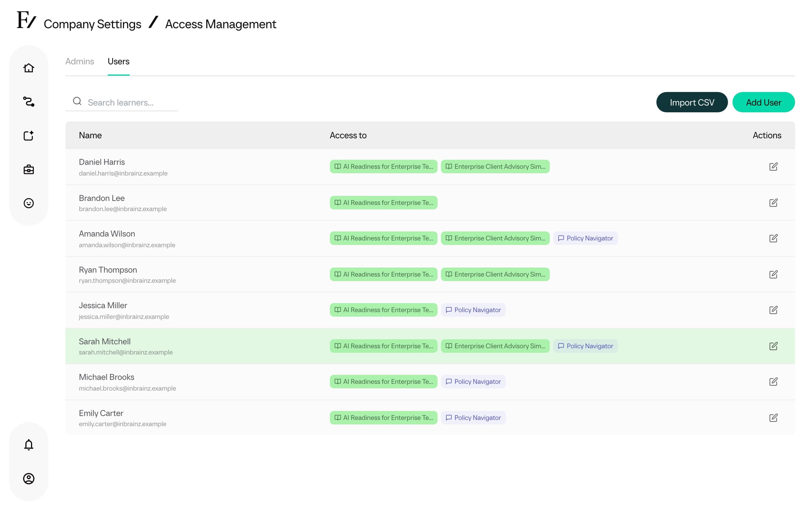Edit access for Amanda Wilson
This screenshot has height=508, width=812.
coord(773,238)
